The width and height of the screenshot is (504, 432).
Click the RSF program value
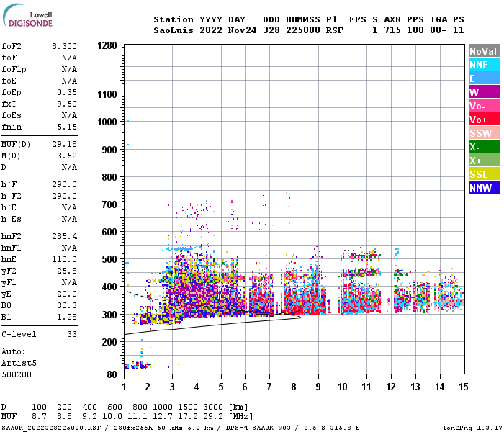334,30
